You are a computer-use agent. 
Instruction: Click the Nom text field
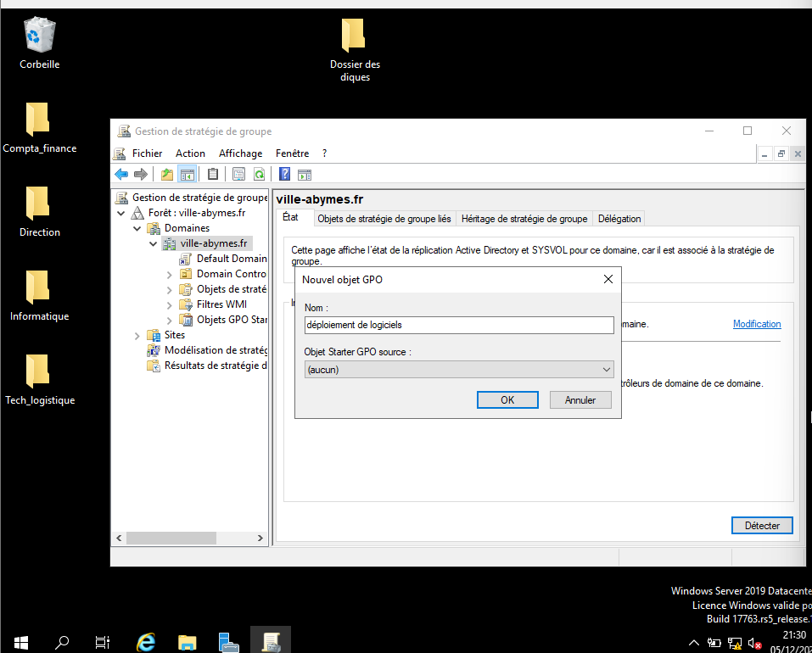point(458,326)
